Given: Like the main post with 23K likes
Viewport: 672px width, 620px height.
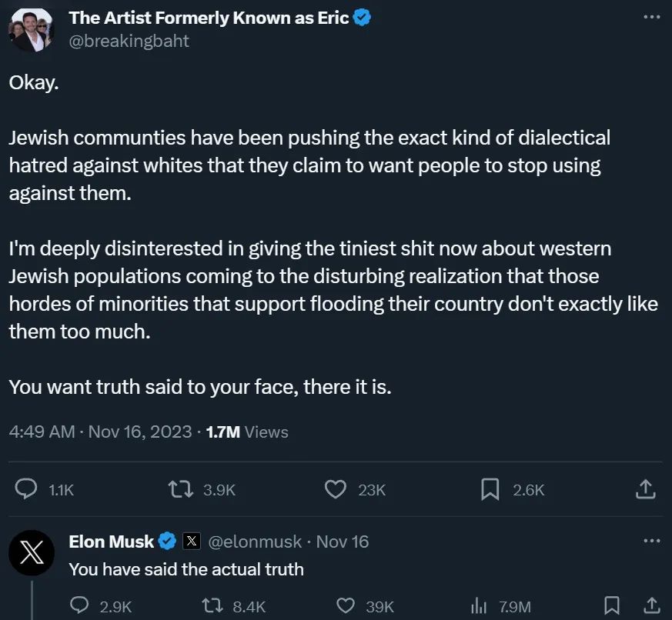Looking at the screenshot, I should [x=334, y=489].
